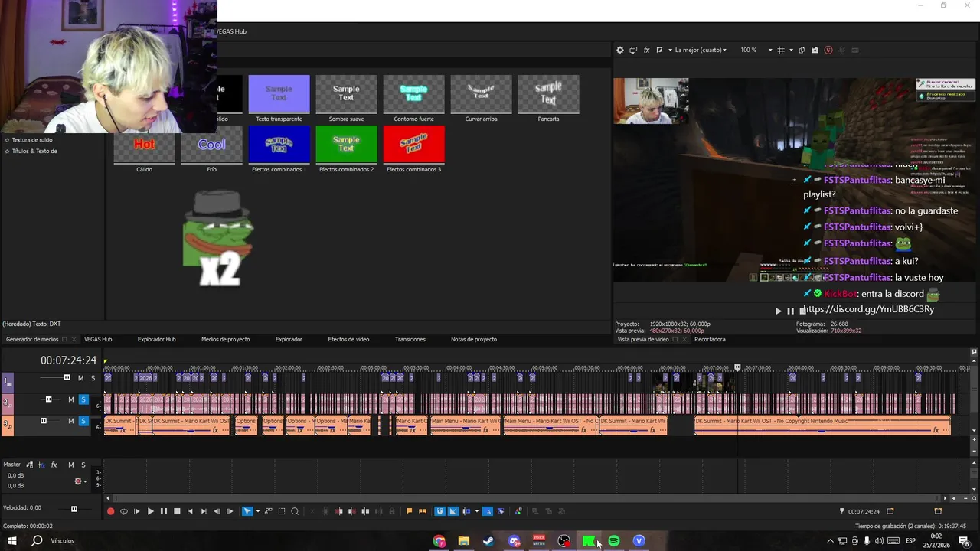Disable solo on audio track 2
Viewport: 980px width, 551px height.
(x=83, y=399)
